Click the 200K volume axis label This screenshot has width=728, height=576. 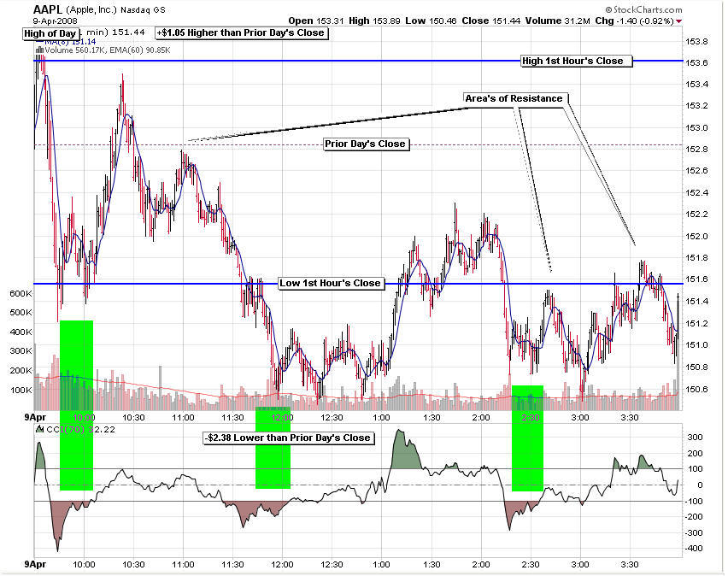[21, 371]
